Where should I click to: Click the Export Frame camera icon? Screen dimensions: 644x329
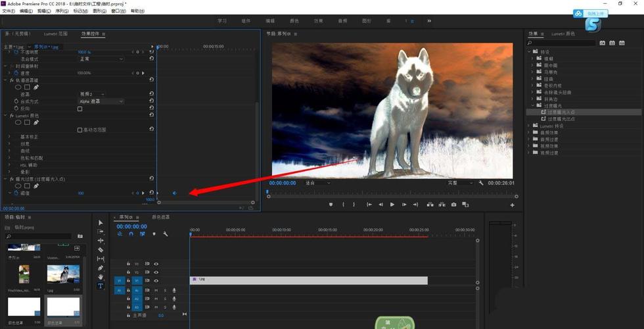point(454,205)
